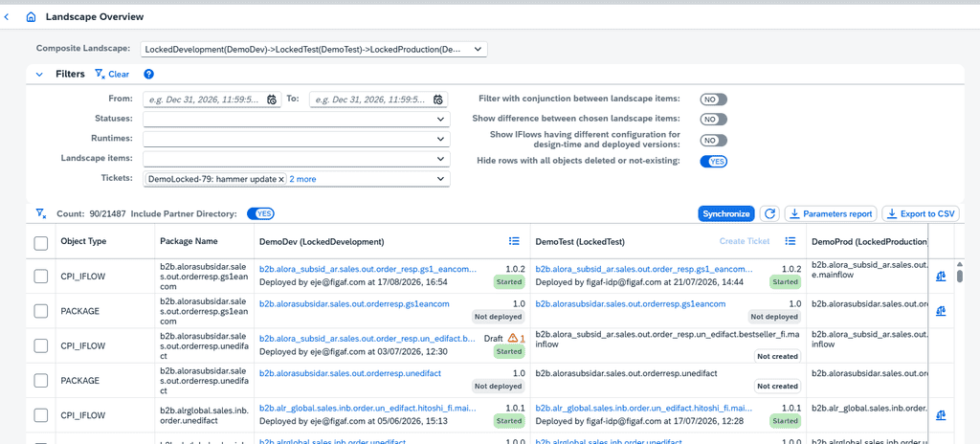This screenshot has height=444, width=980.
Task: Open DemoDev gs1_eancom iflow link
Action: (x=367, y=269)
